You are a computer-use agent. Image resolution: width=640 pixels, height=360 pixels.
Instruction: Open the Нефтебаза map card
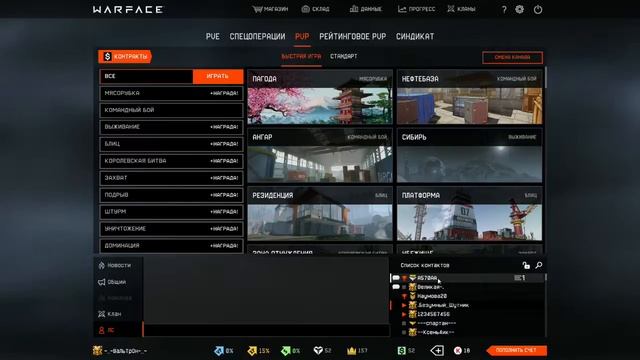click(x=470, y=97)
